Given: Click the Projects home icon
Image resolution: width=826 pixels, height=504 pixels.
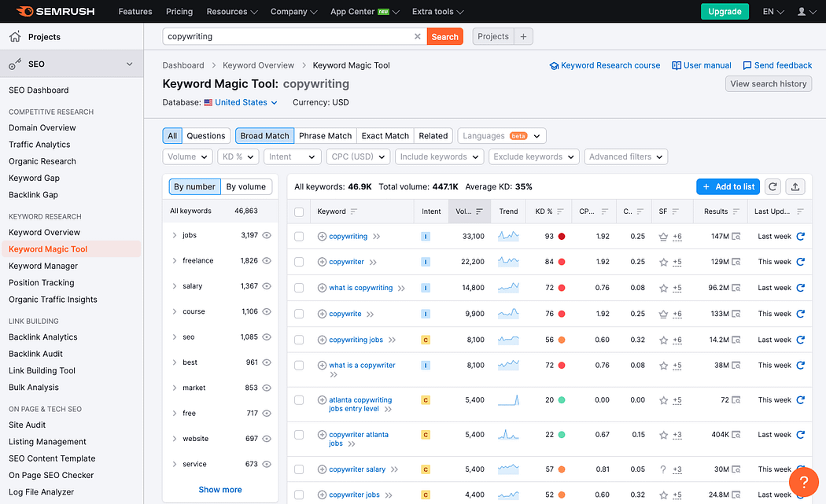Looking at the screenshot, I should tap(15, 36).
